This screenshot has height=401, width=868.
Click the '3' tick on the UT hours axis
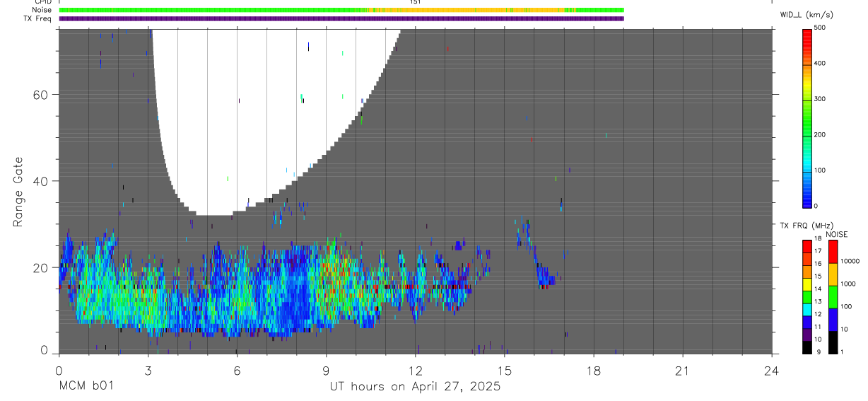[x=148, y=371]
